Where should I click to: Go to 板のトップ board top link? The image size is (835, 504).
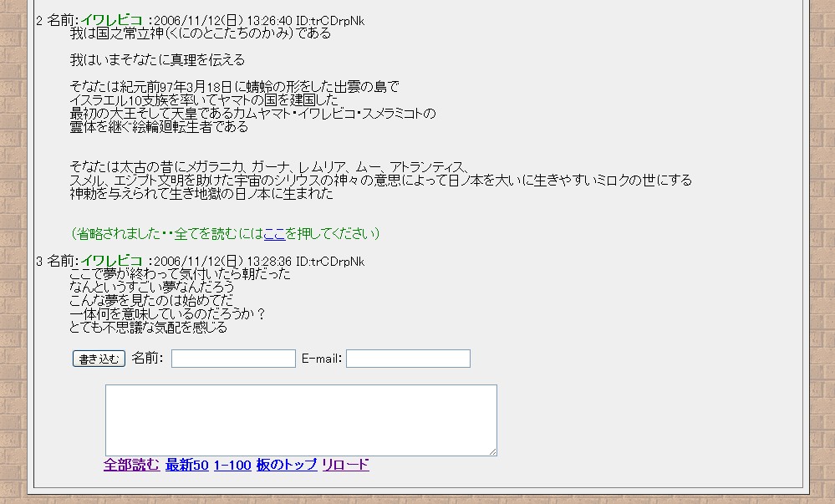point(287,465)
